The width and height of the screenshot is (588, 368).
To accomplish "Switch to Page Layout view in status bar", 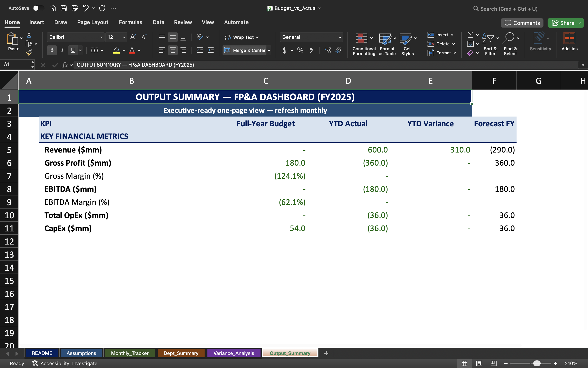I will [x=479, y=363].
